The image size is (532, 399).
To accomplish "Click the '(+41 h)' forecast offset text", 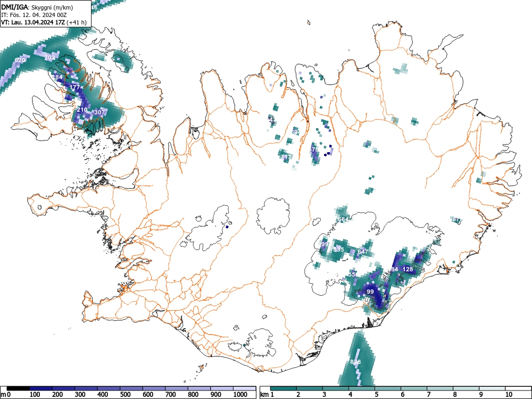I will click(x=77, y=23).
